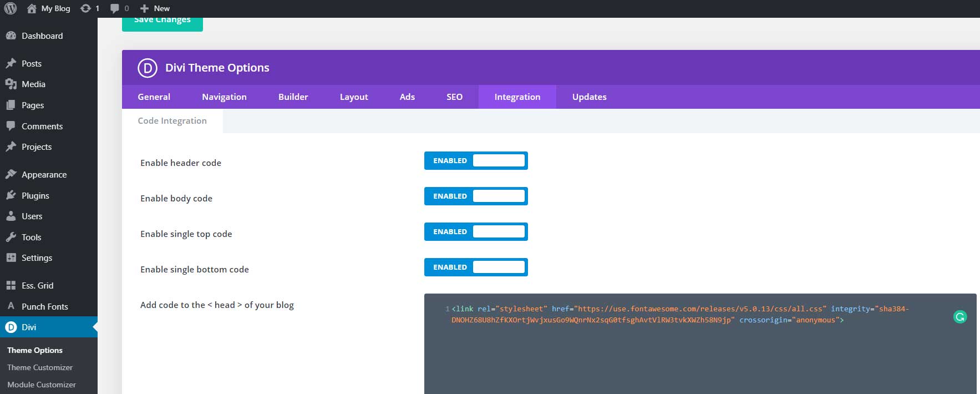Open the My Blog home icon

[x=32, y=8]
